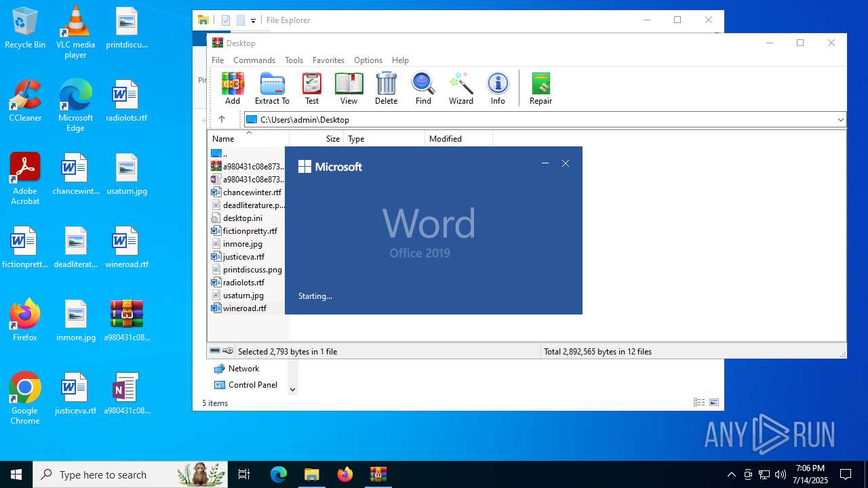Switch File Explorer to large icons view
The image size is (868, 488).
[x=713, y=403]
